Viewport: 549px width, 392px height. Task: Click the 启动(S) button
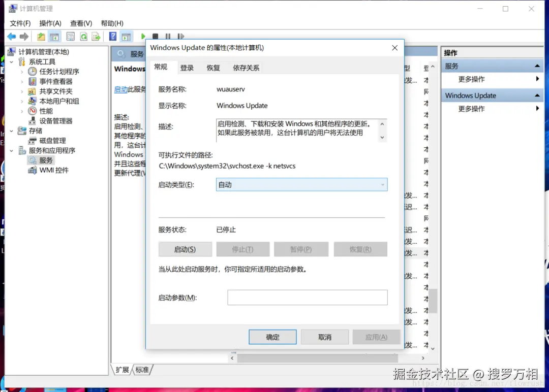coord(185,249)
